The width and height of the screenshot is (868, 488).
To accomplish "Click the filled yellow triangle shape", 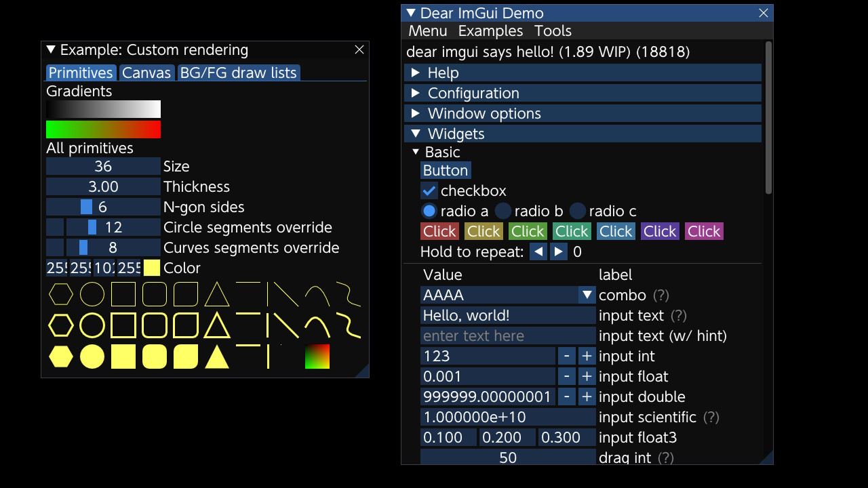I will click(x=217, y=357).
